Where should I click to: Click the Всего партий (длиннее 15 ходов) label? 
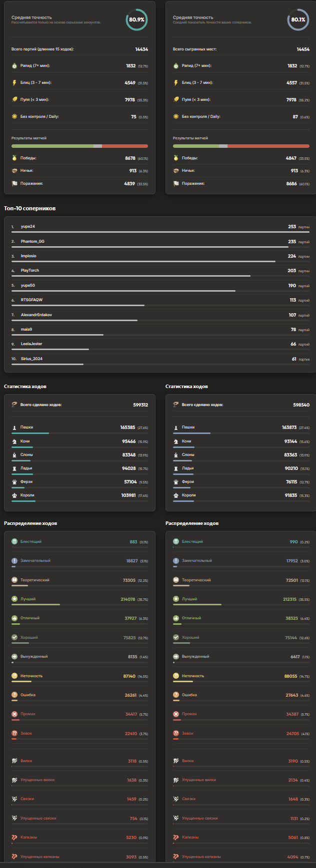click(x=42, y=49)
